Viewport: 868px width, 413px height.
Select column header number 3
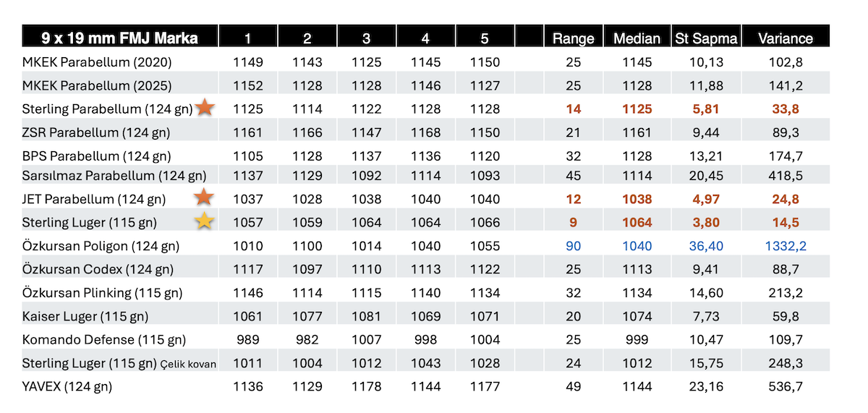coord(366,38)
